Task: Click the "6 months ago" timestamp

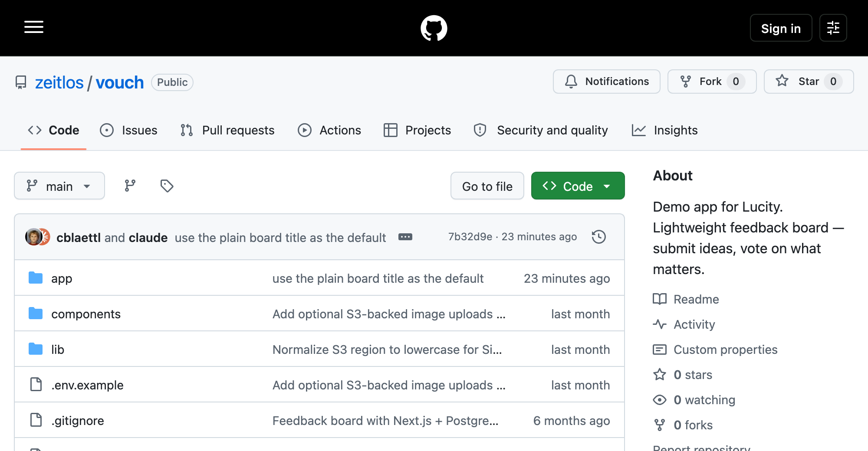Action: click(572, 421)
